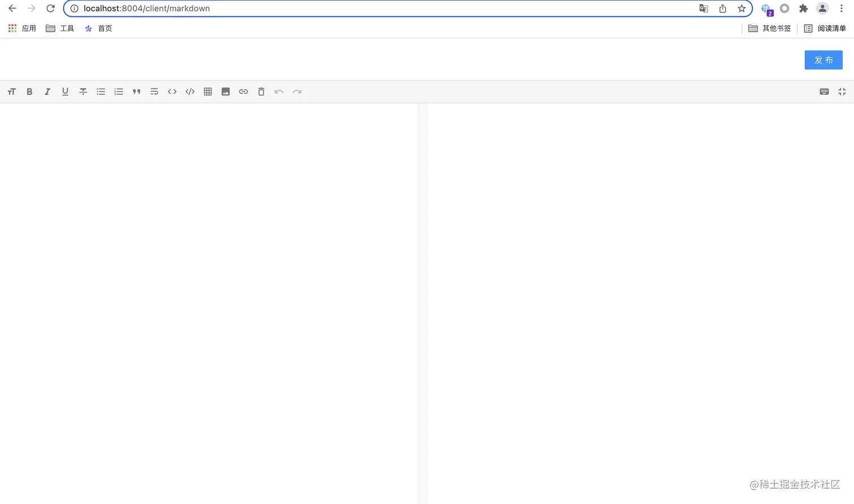
Task: Open the browser extensions puzzle menu
Action: 803,8
